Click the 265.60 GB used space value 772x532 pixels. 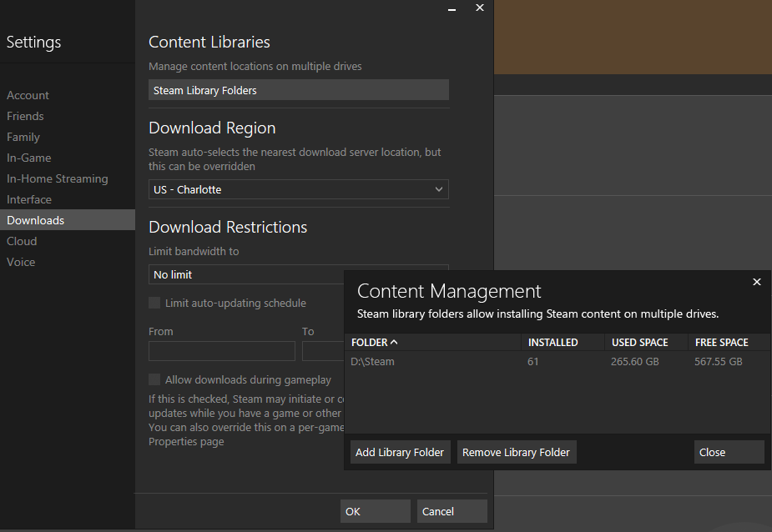[634, 362]
